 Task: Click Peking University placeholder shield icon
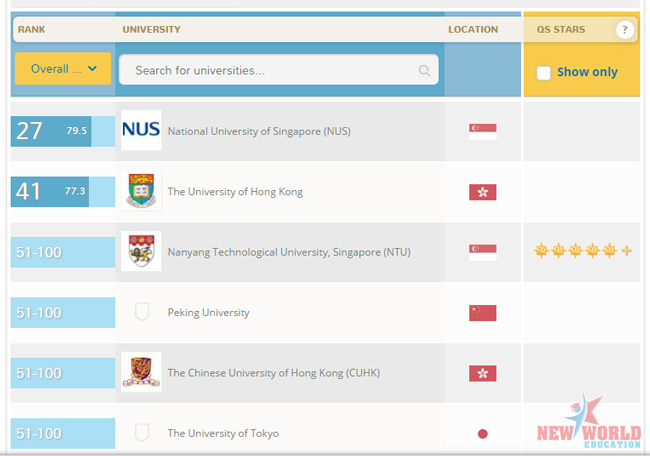(x=142, y=311)
